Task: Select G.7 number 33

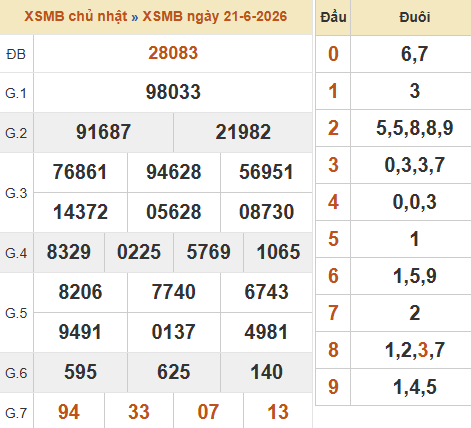Action: pyautogui.click(x=139, y=412)
